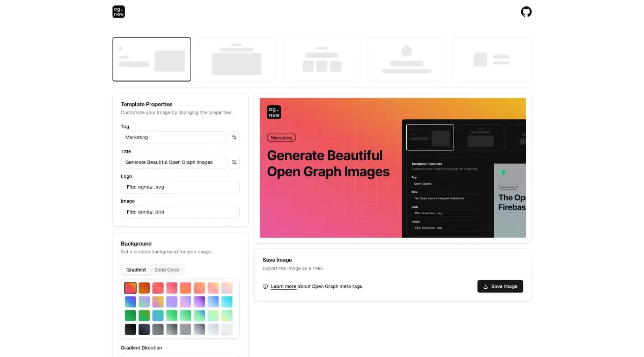The width and height of the screenshot is (644, 357).
Task: Click the Logo file field ognew.svg
Action: pyautogui.click(x=180, y=187)
